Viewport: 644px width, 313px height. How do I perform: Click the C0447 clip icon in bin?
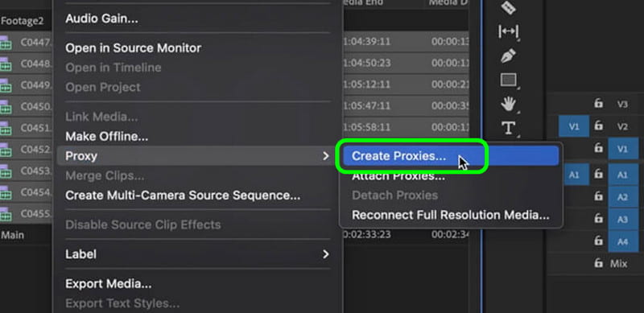6,43
